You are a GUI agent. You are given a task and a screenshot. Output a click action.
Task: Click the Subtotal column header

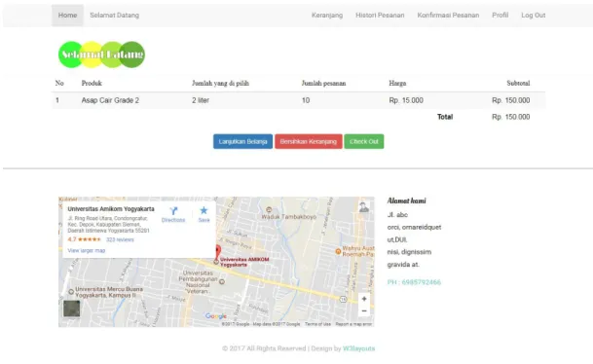tap(518, 83)
